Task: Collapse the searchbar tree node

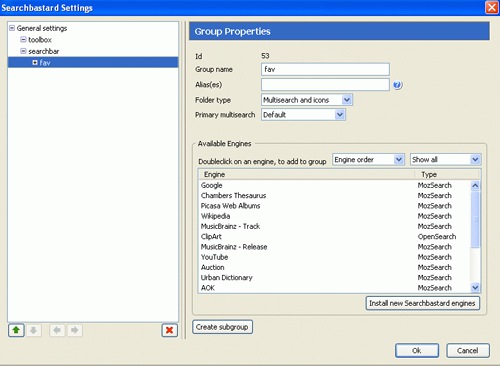Action: click(23, 51)
